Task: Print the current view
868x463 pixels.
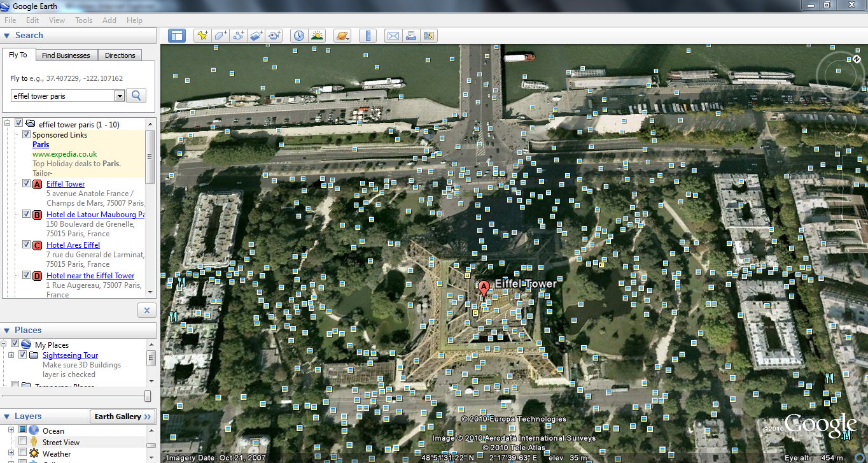Action: pyautogui.click(x=411, y=36)
